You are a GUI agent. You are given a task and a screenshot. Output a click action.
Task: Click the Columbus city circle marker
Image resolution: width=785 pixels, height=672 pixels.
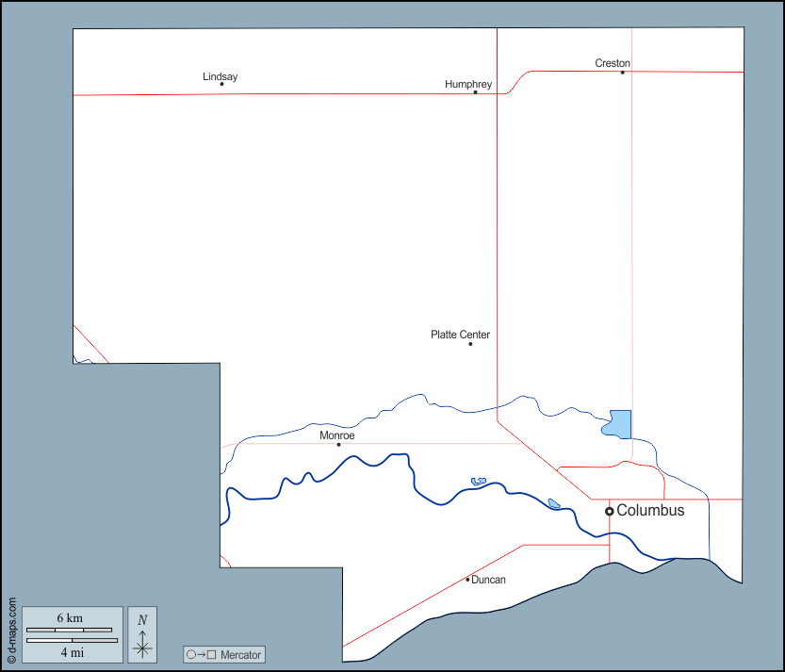tap(610, 511)
